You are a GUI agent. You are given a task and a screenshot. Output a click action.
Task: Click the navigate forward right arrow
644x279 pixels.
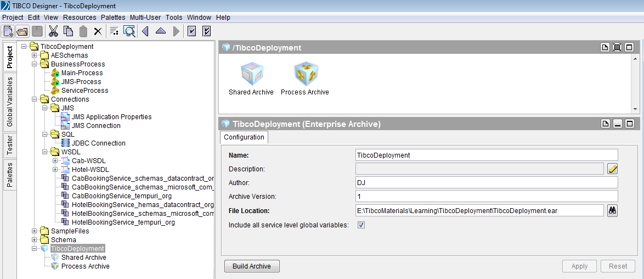(176, 31)
